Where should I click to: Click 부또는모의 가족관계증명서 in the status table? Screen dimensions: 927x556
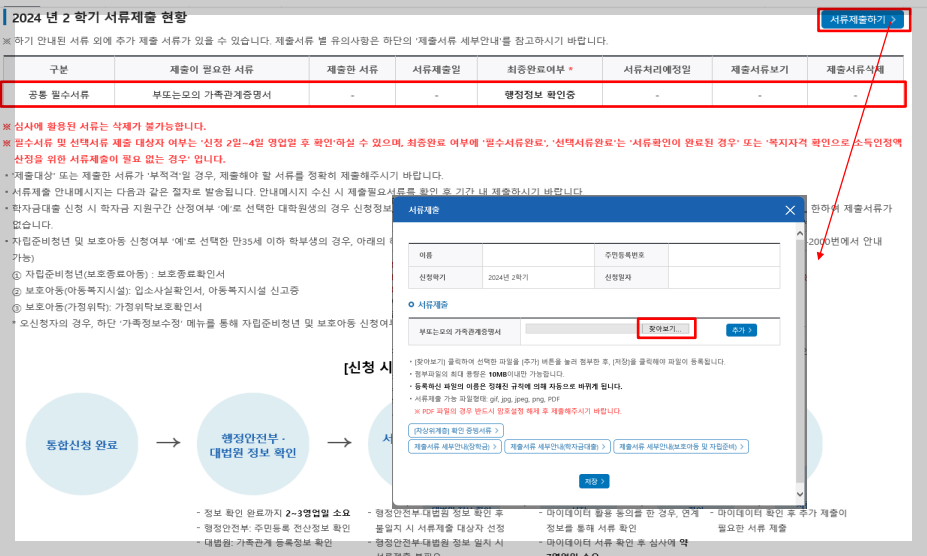pyautogui.click(x=212, y=95)
